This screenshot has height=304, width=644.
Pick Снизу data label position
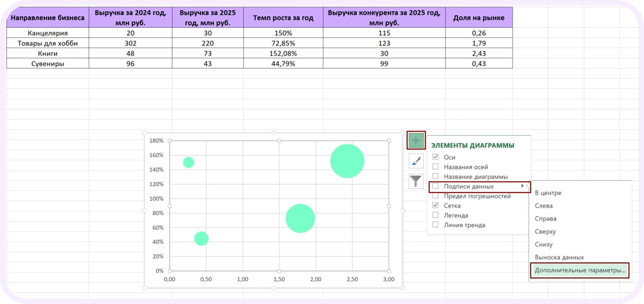click(544, 245)
